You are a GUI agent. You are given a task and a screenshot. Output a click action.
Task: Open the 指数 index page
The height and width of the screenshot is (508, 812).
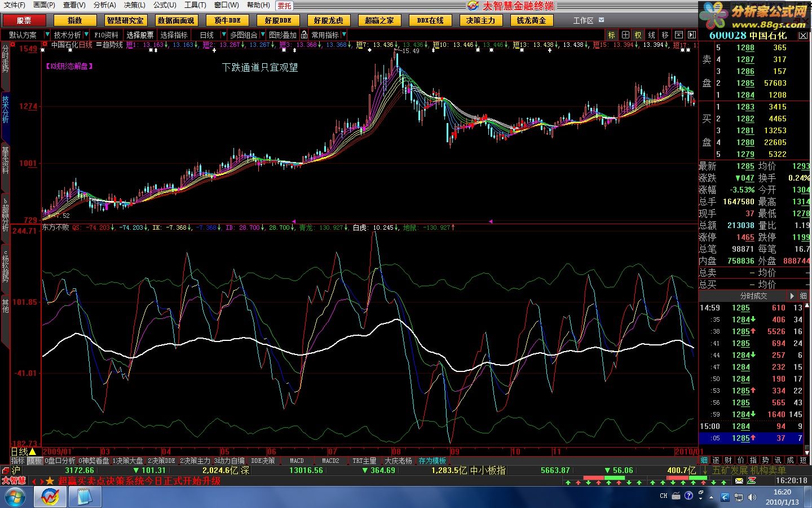(74, 20)
